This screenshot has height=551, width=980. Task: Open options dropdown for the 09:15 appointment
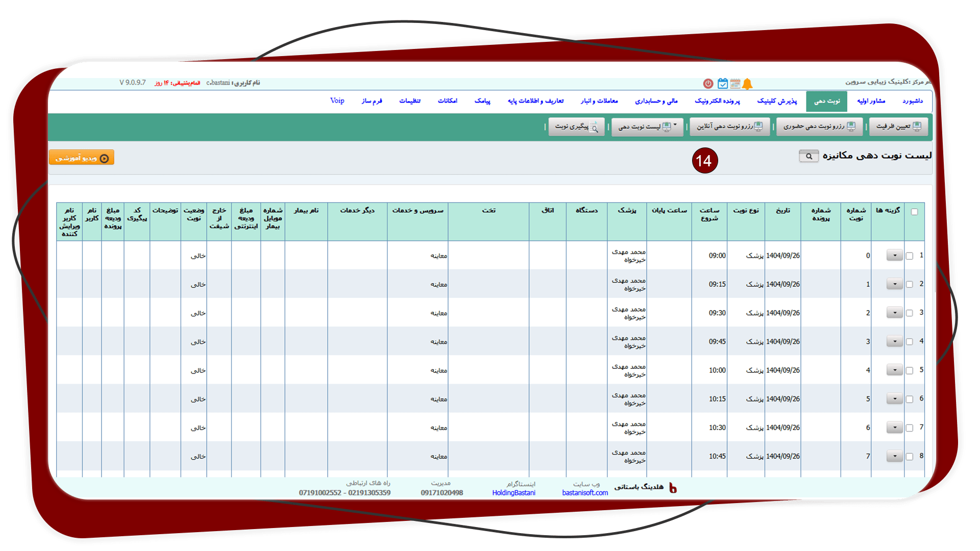[895, 284]
